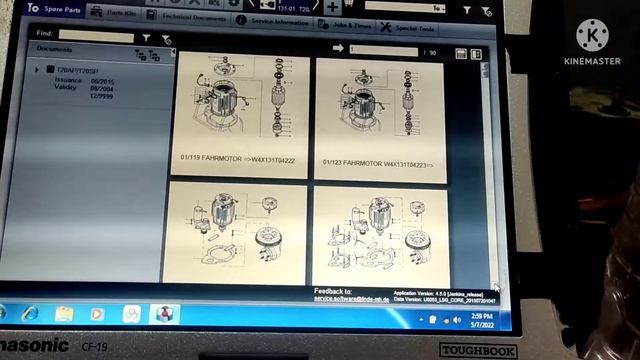Apply the top-right filter funnel icon

(x=467, y=10)
